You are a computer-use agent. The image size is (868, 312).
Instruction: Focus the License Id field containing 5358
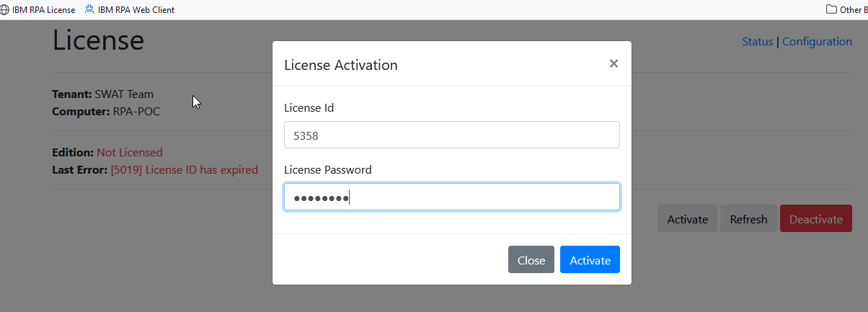coord(452,135)
